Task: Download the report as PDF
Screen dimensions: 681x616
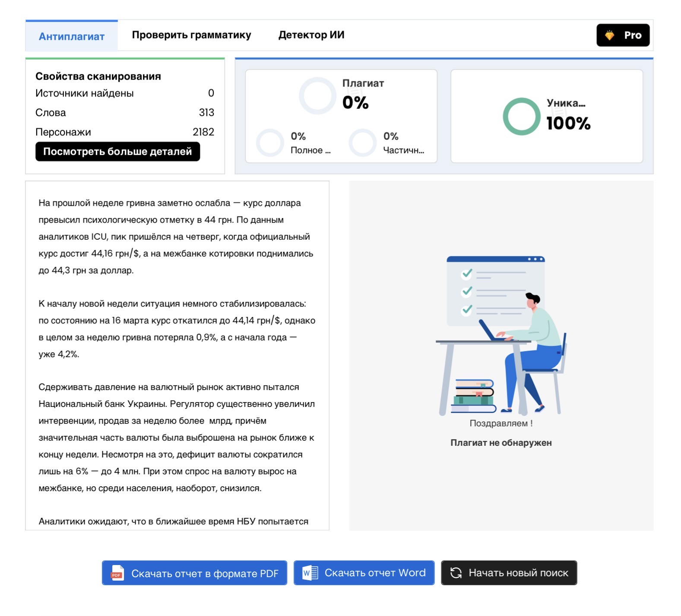Action: click(x=194, y=573)
